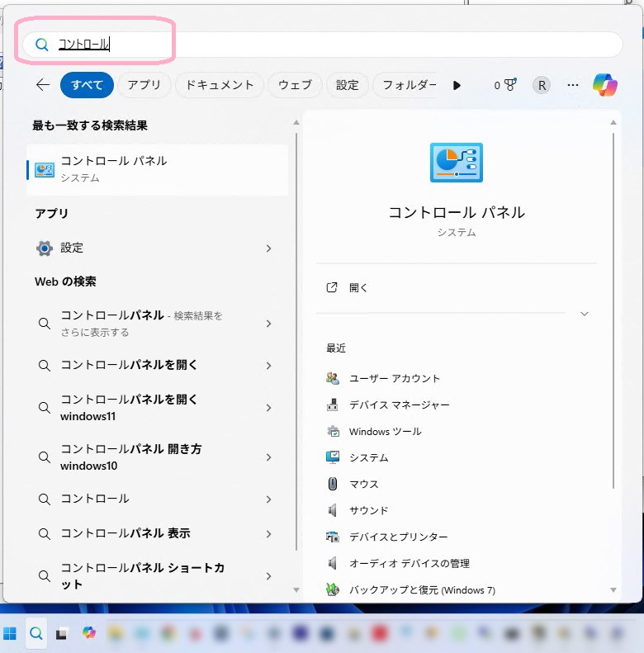This screenshot has width=644, height=653.
Task: Expand the plain コントロール web suggestion chevron
Action: point(268,499)
